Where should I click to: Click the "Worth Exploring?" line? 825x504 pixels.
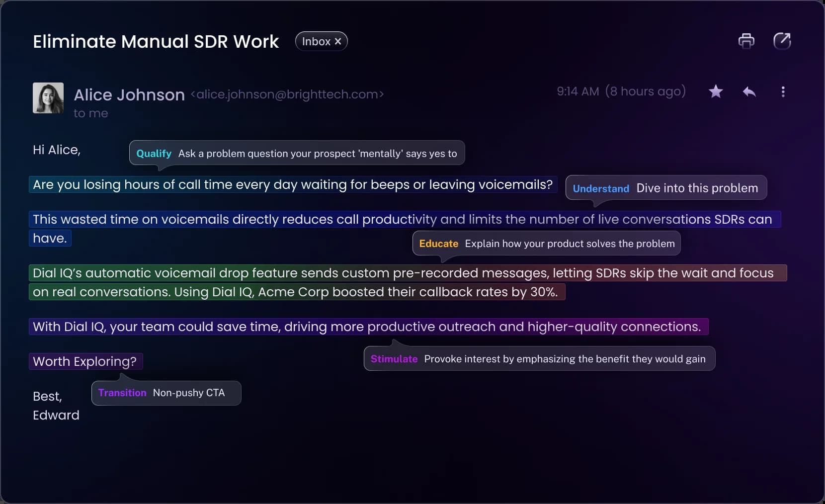coord(85,361)
